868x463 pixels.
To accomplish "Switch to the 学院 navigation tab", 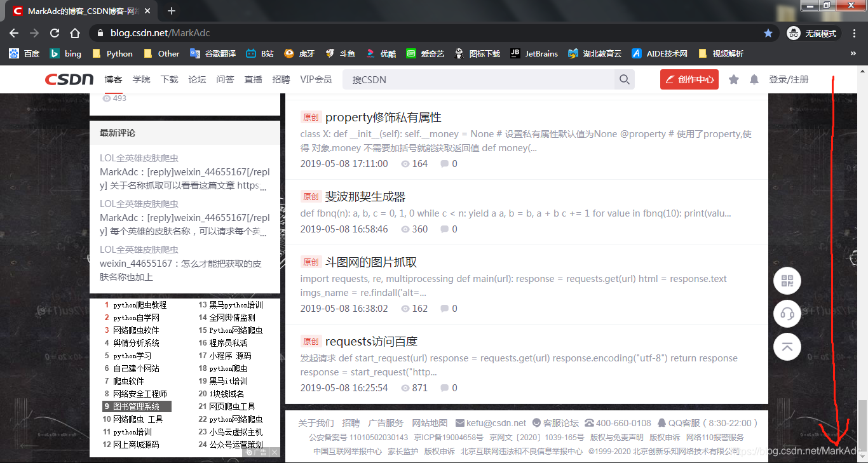I will (141, 79).
